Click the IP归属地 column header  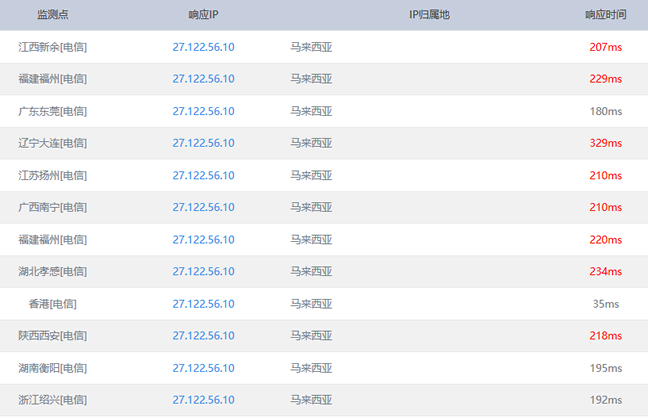429,15
